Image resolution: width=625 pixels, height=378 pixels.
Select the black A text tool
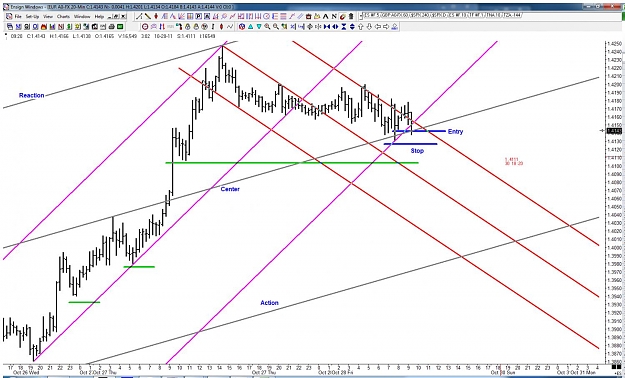coord(325,16)
